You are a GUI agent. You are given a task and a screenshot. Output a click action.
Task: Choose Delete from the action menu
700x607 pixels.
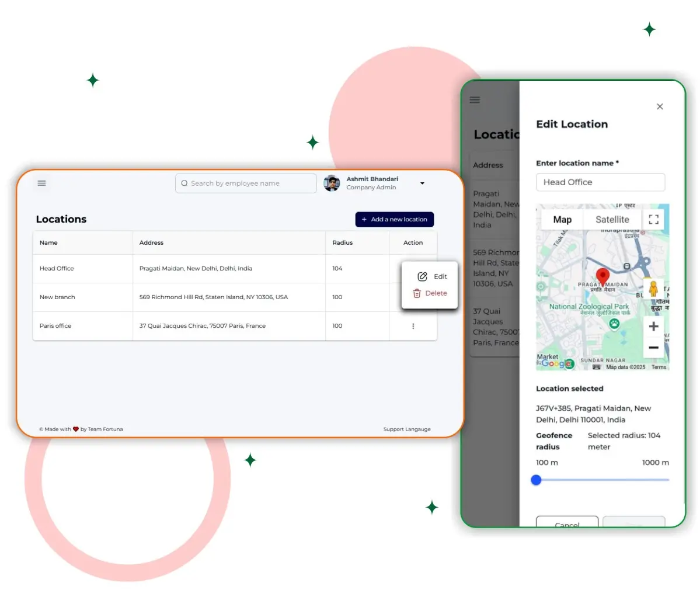(430, 293)
